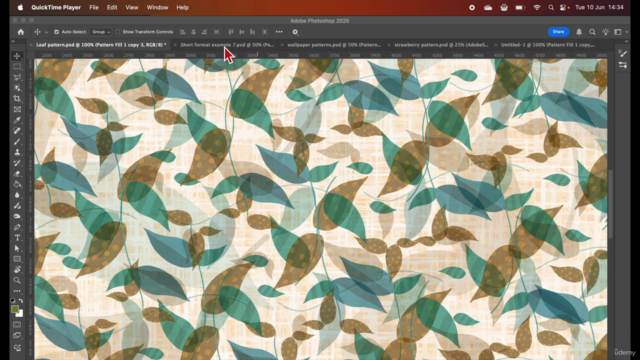Open the adjustments sliders panel icon on right dock
This screenshot has width=640, height=360.
tap(622, 65)
